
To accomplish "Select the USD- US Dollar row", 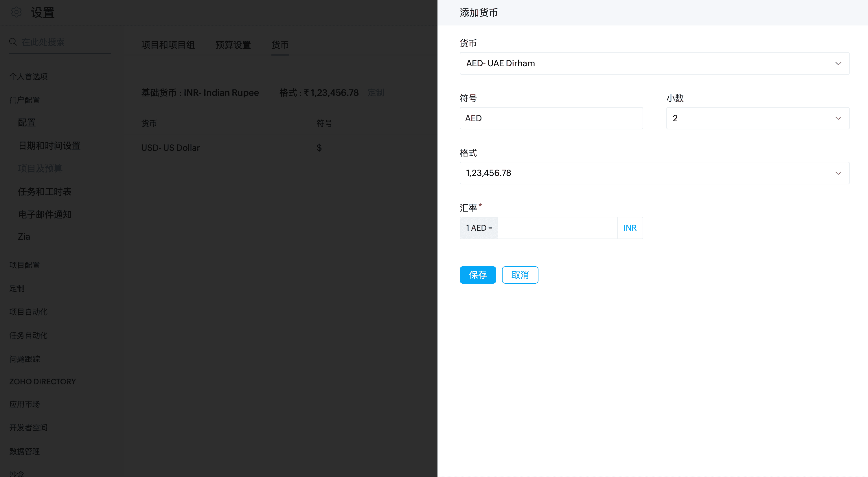I will click(170, 148).
